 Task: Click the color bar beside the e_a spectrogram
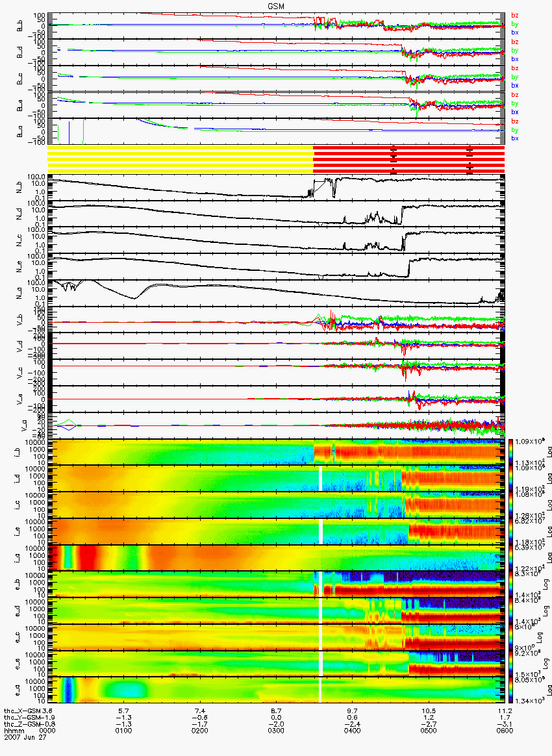point(511,690)
